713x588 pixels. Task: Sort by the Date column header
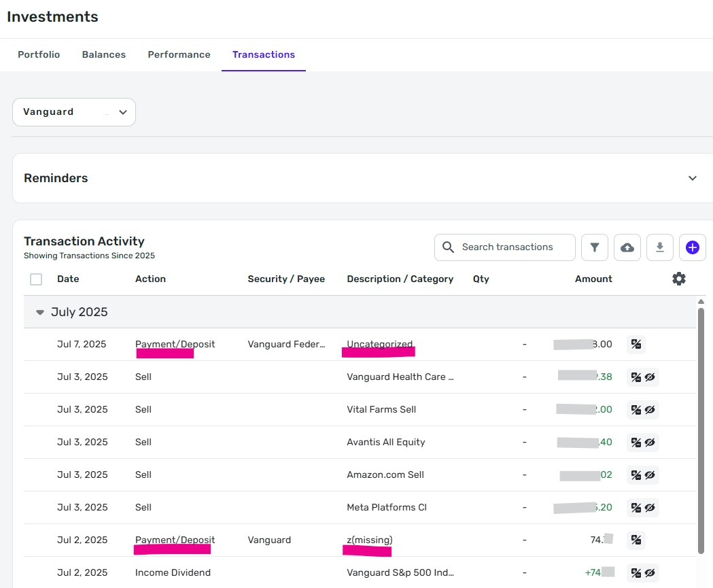click(x=68, y=279)
